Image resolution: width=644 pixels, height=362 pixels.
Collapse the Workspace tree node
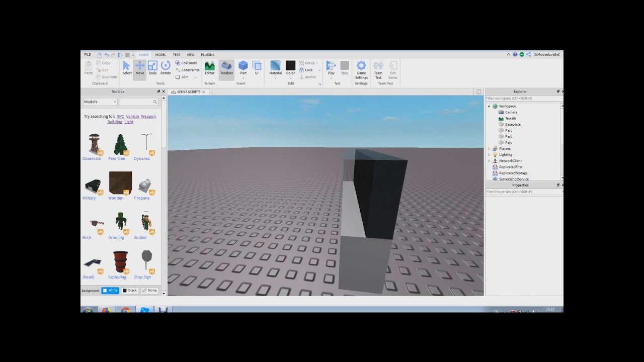(489, 106)
